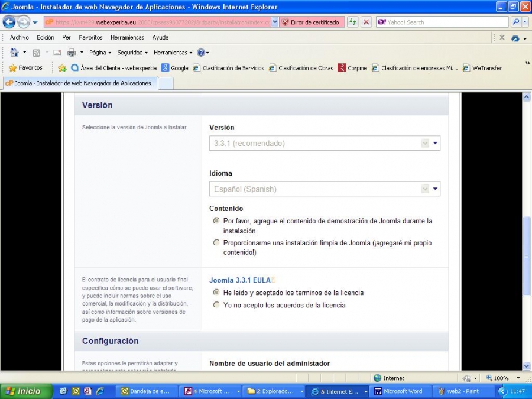Screen dimensions: 532x399
Task: Open the Edición menu
Action: click(46, 38)
